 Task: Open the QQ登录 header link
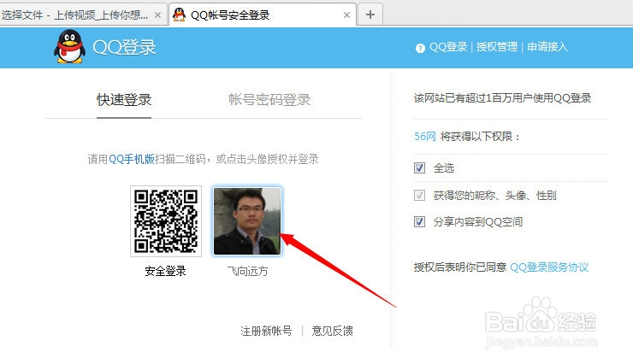coord(447,47)
